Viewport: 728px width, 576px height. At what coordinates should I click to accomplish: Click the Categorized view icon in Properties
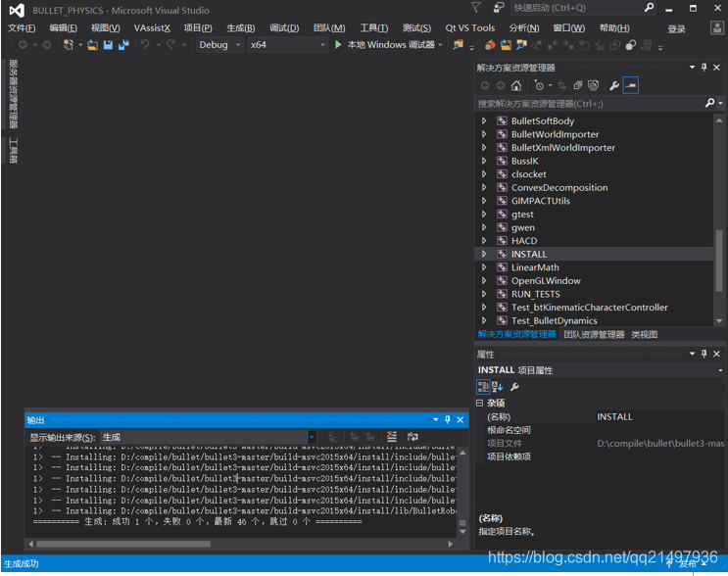(483, 387)
